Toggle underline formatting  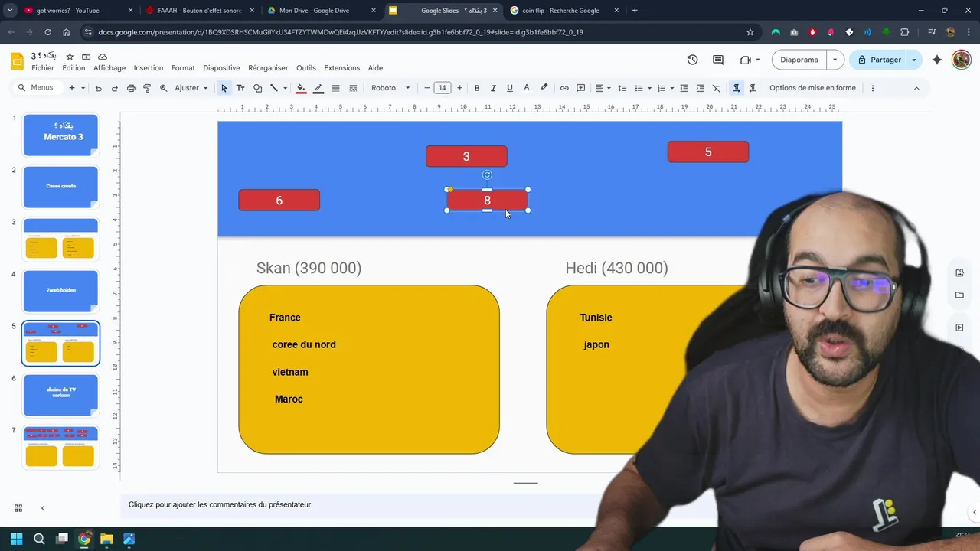[510, 88]
